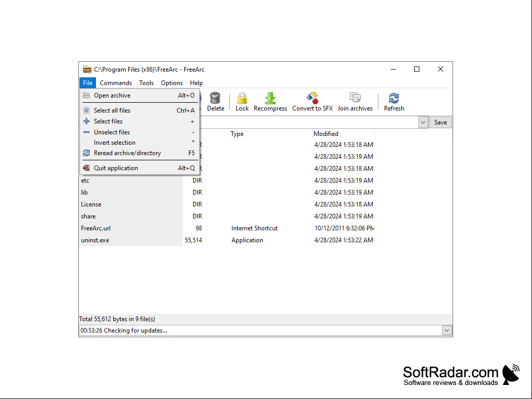This screenshot has height=399, width=532.
Task: Click the path address input field
Action: pyautogui.click(x=309, y=122)
